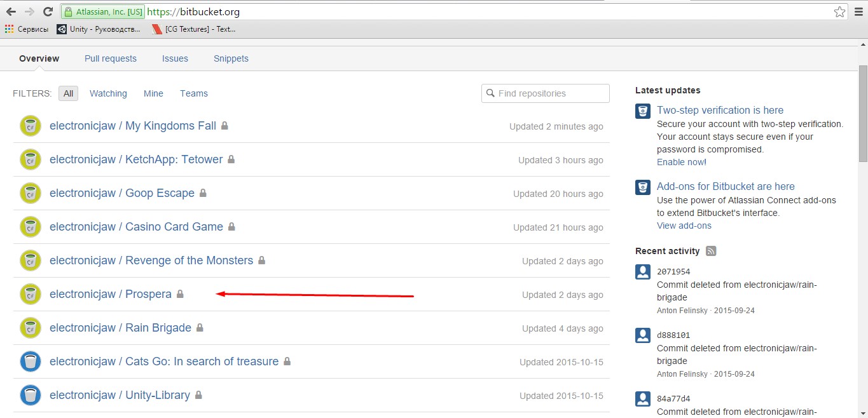Click bucket icon beside Add-ons for Bitbucket
The width and height of the screenshot is (868, 418).
tap(643, 188)
